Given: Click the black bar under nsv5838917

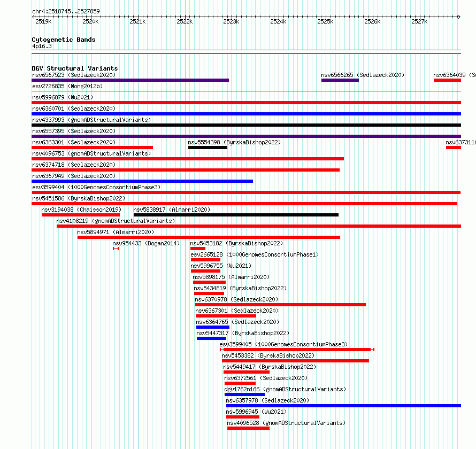Looking at the screenshot, I should pyautogui.click(x=236, y=215).
